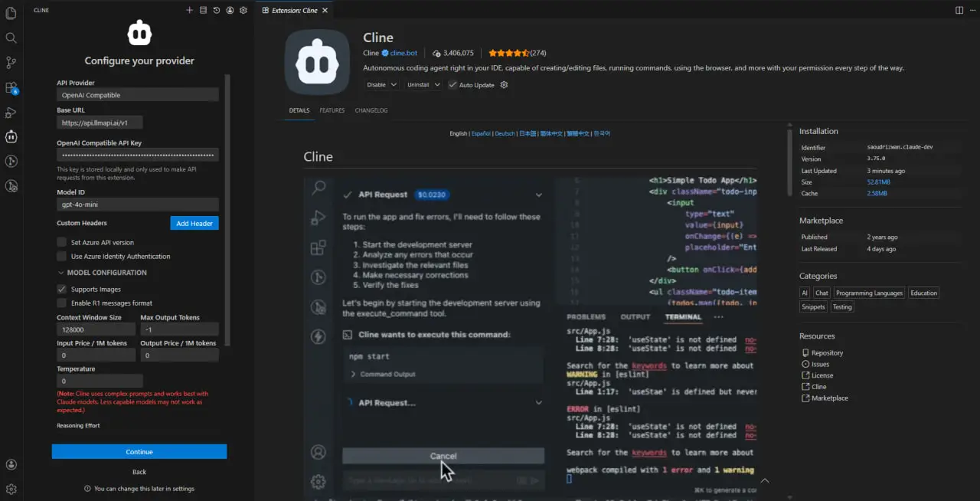Switch to the CHANGELOG tab
The height and width of the screenshot is (501, 980).
pyautogui.click(x=371, y=110)
